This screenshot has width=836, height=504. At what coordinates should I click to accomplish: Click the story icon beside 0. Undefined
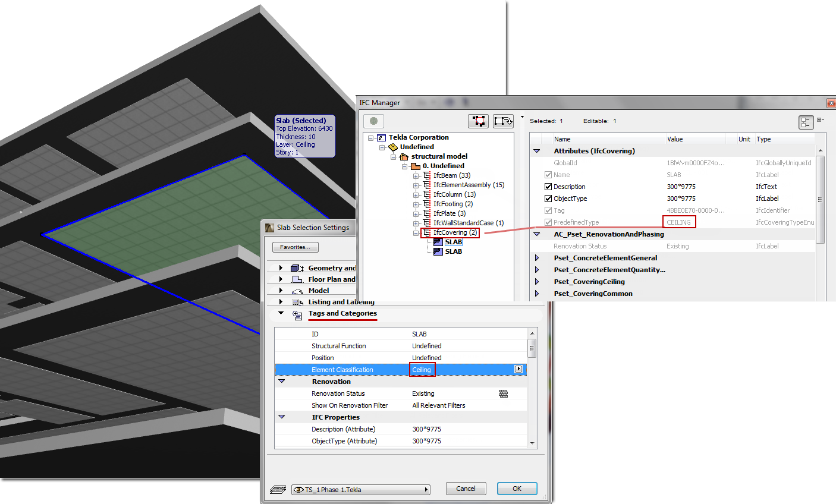coord(416,166)
